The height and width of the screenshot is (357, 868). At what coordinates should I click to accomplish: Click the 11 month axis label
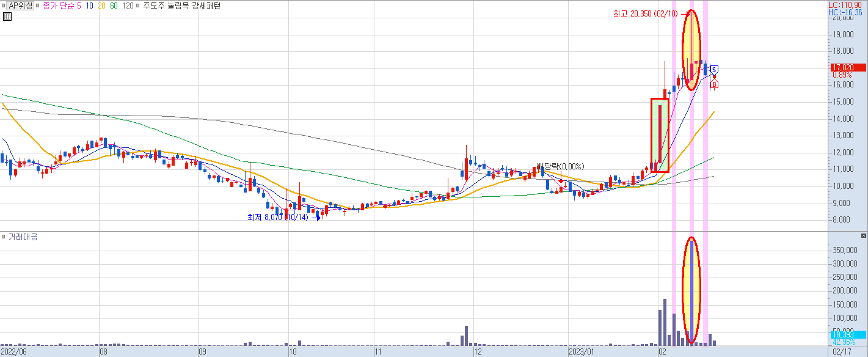[x=377, y=352]
